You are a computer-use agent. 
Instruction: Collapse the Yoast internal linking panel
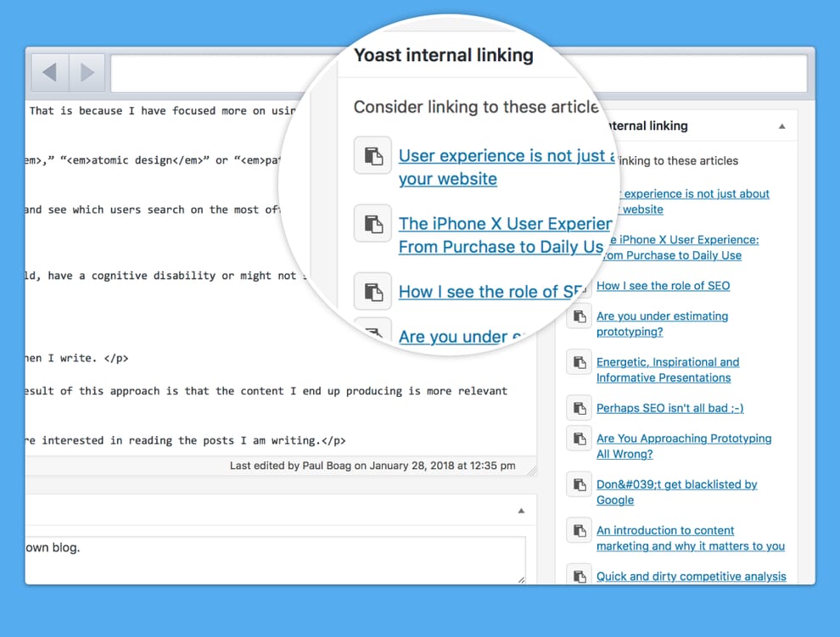[781, 126]
